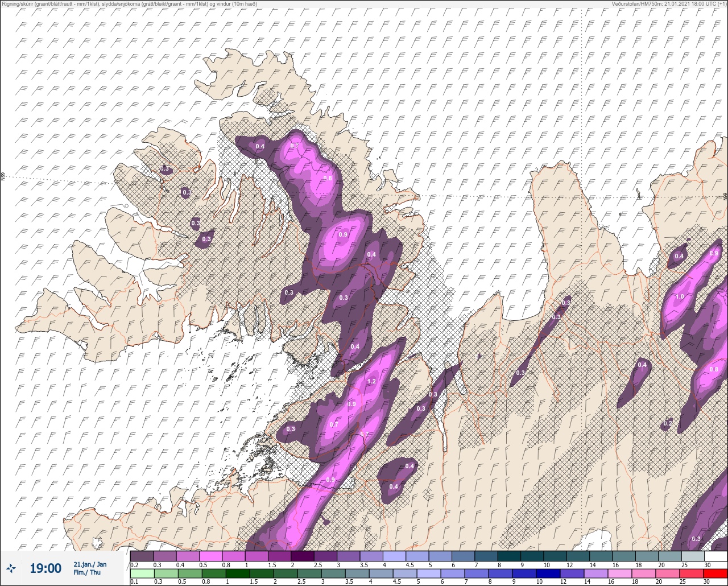Click the 'Rigning/skúrir' map title text at top
This screenshot has width=728, height=586.
point(18,4)
